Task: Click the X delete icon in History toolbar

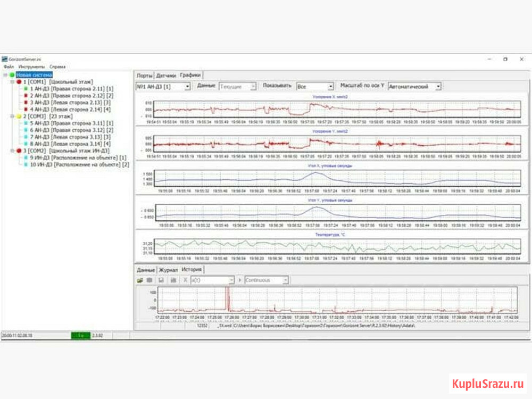Action: 185,280
